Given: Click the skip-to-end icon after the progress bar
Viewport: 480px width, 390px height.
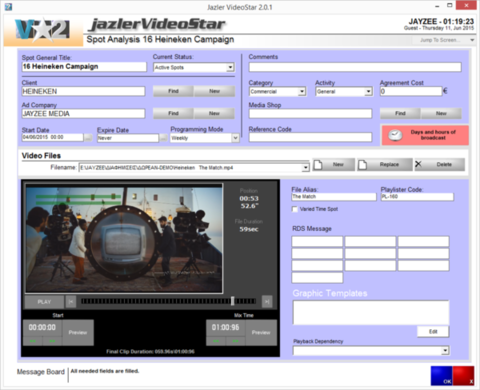Looking at the screenshot, I should click(267, 302).
